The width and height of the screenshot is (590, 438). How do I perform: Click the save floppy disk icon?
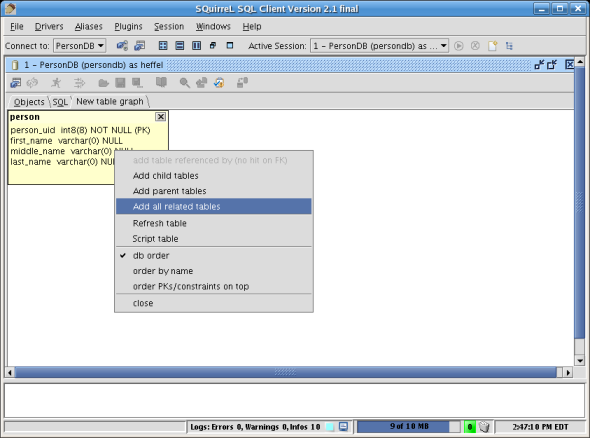[x=120, y=83]
